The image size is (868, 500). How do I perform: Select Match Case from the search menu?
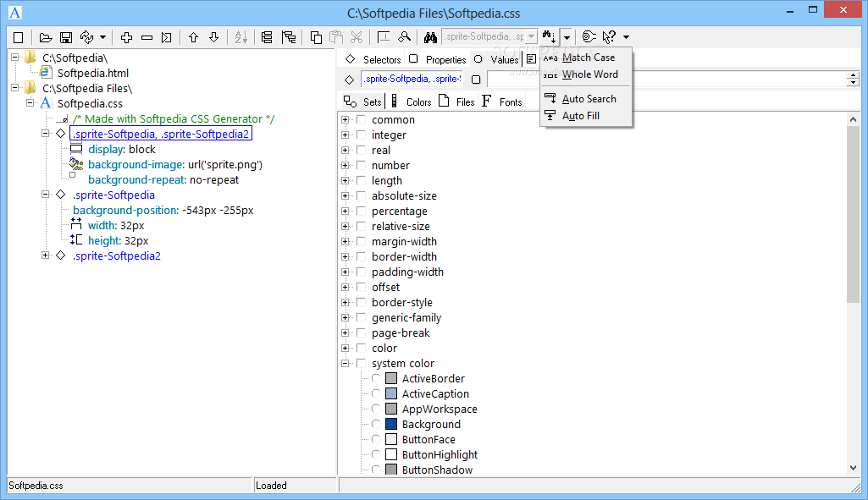(x=586, y=58)
